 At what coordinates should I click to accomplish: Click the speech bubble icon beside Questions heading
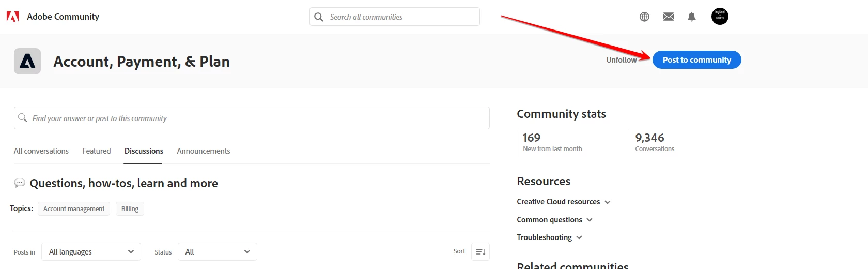20,183
